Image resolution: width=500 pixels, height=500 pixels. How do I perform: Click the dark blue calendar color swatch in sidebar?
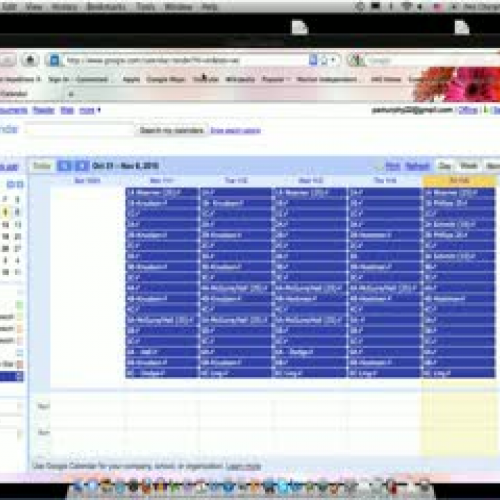coord(20,376)
